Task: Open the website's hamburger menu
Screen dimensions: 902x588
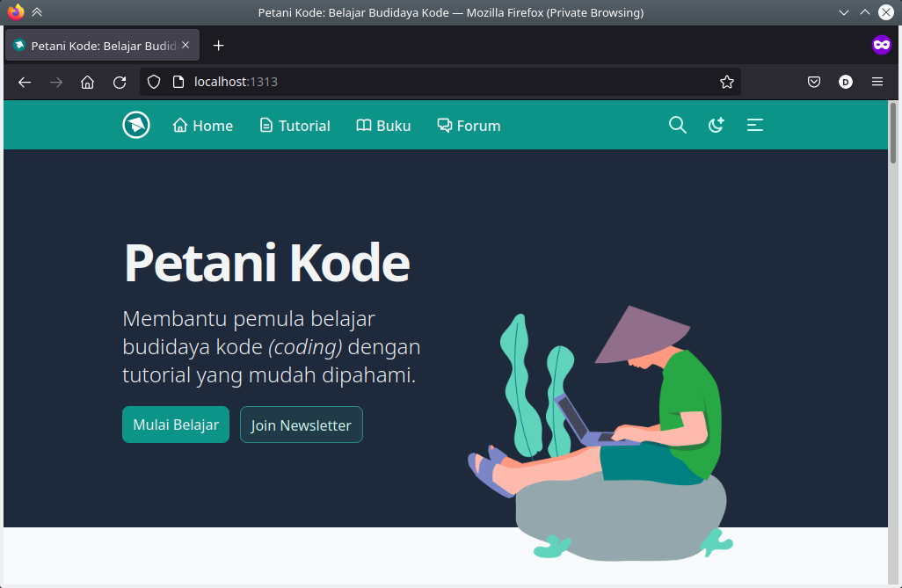Action: (x=754, y=125)
